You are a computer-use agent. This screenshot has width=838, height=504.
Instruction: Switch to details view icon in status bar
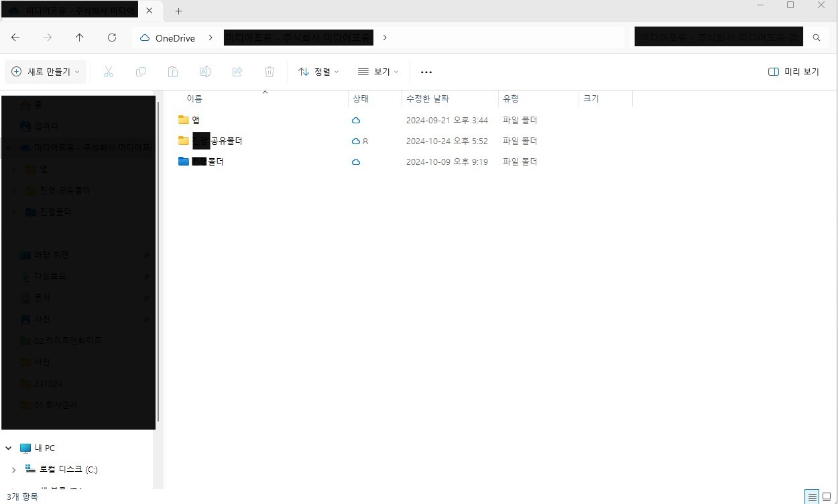(x=813, y=497)
